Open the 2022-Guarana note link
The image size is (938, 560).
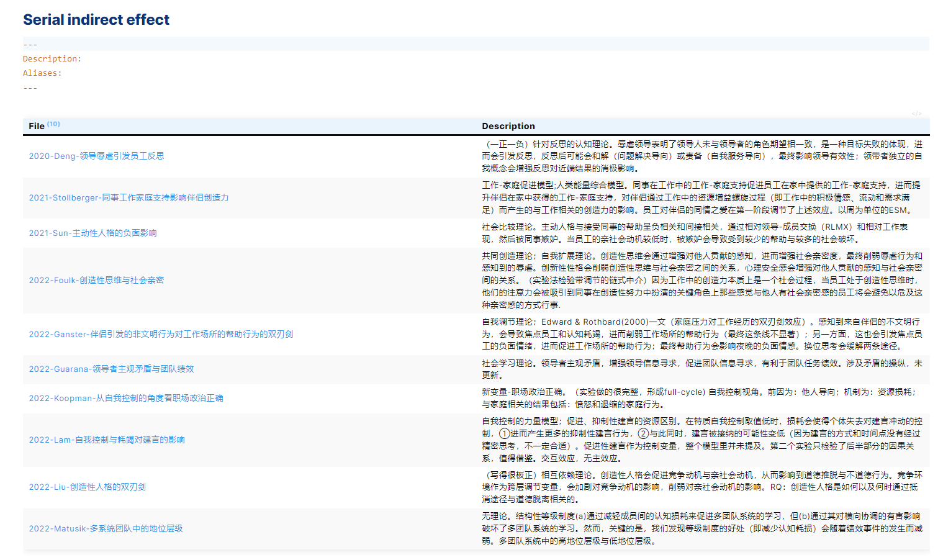coord(111,369)
